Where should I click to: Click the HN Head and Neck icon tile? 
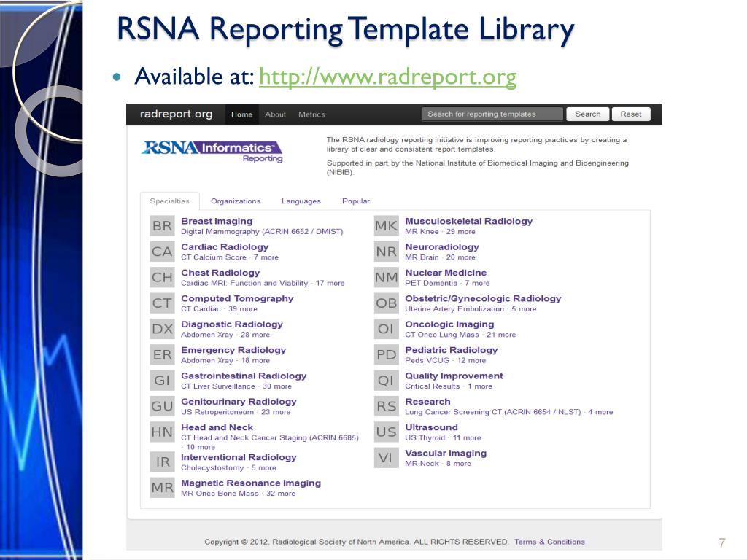[162, 432]
